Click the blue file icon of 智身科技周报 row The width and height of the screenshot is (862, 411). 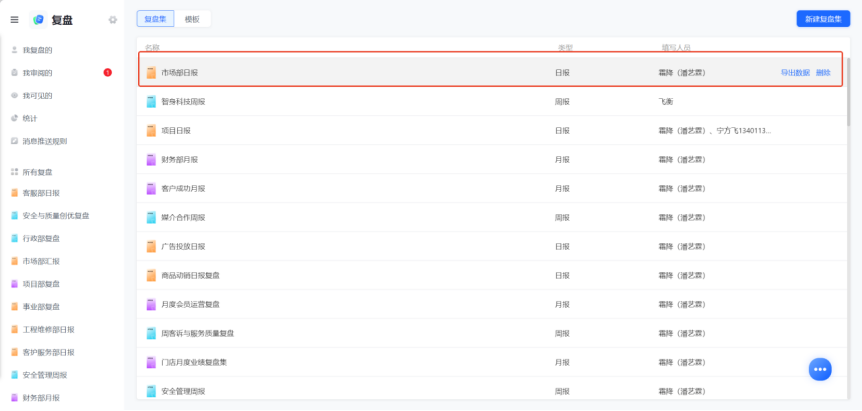click(151, 102)
